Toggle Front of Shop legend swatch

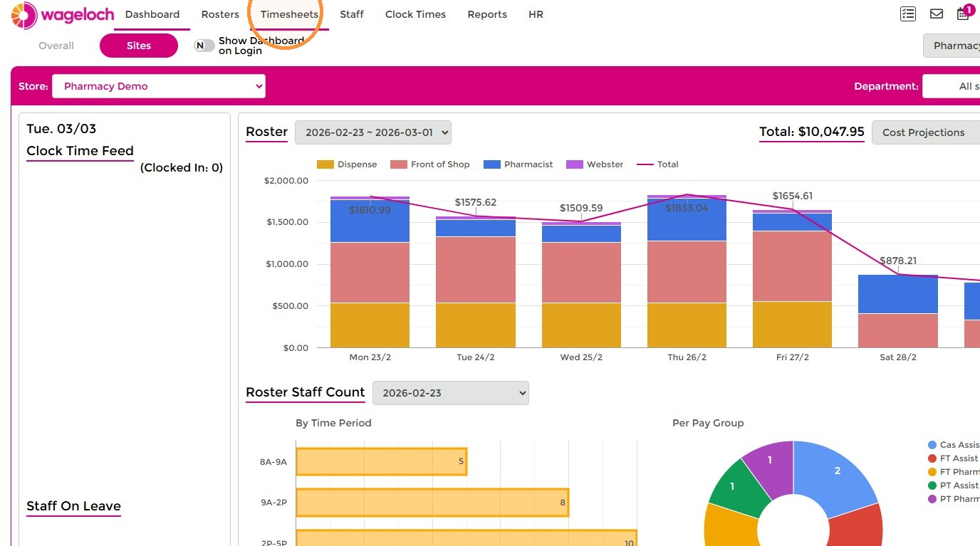click(x=399, y=164)
